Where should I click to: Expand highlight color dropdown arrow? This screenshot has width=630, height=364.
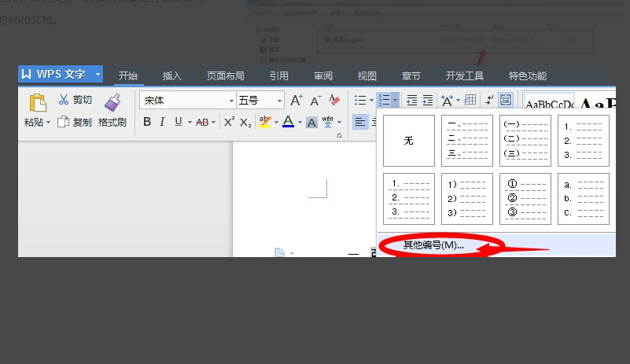pyautogui.click(x=276, y=122)
